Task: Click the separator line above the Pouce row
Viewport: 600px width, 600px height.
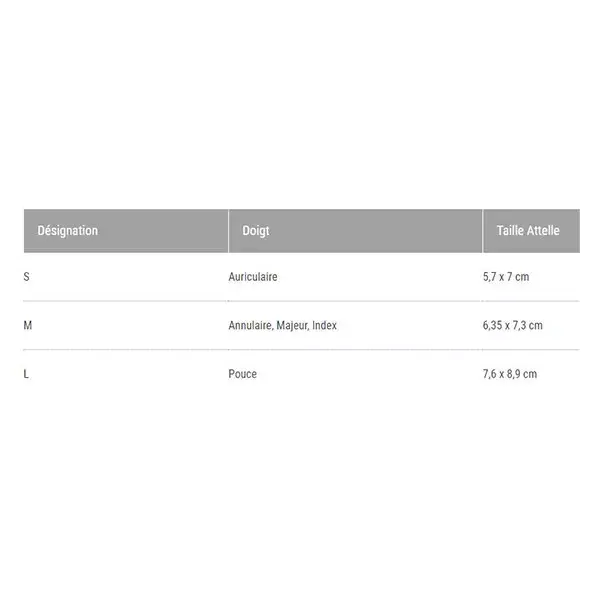Action: pos(302,349)
